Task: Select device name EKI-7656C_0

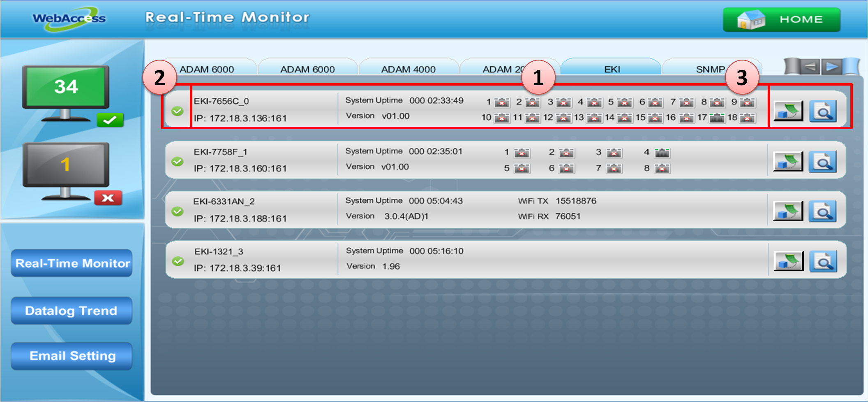Action: pos(221,101)
